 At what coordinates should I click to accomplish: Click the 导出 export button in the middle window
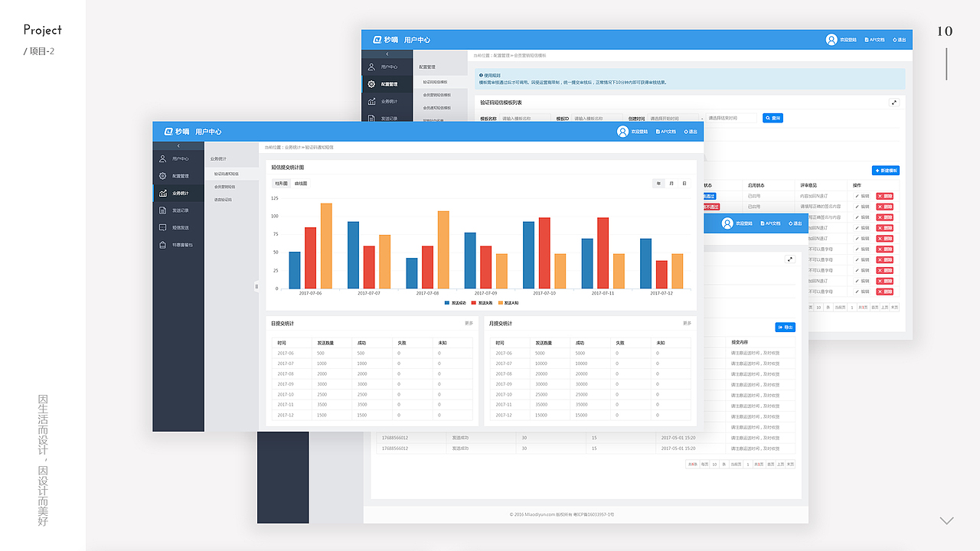pyautogui.click(x=785, y=328)
